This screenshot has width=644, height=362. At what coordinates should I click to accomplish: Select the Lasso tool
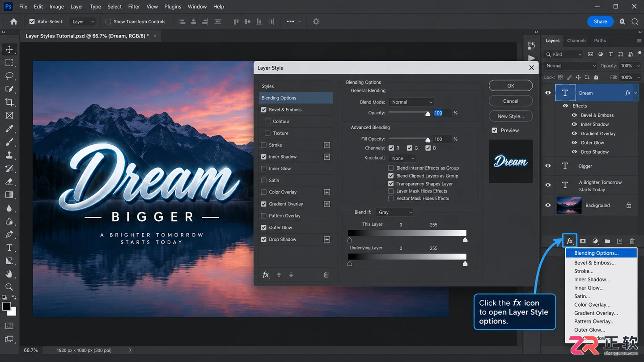pos(9,76)
